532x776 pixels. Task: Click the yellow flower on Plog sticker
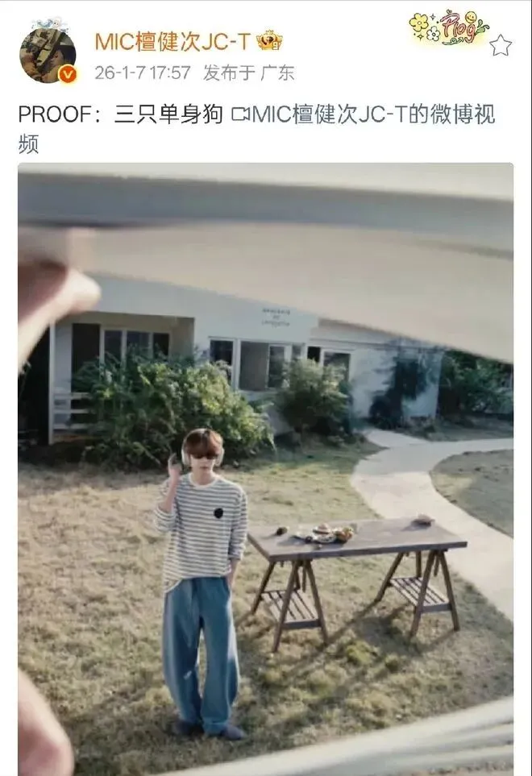[419, 22]
